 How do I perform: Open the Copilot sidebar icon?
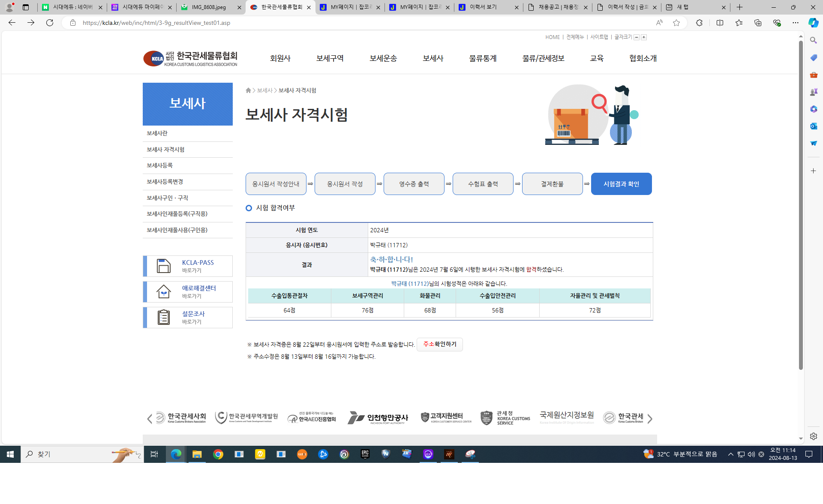pos(813,23)
